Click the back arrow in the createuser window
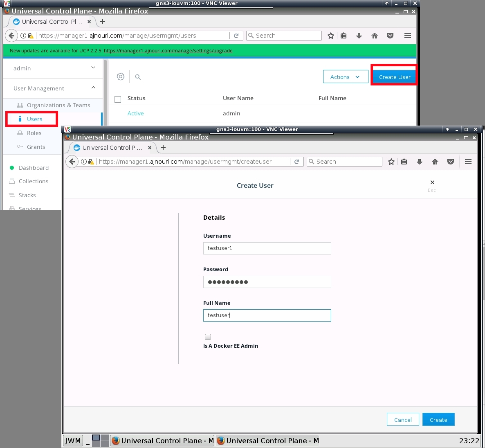Image resolution: width=485 pixels, height=448 pixels. pos(72,162)
